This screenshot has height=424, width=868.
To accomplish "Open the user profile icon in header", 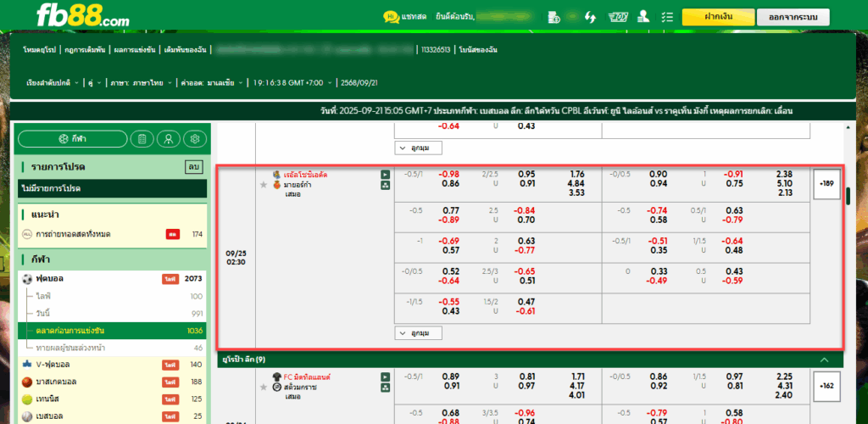I will [x=643, y=17].
